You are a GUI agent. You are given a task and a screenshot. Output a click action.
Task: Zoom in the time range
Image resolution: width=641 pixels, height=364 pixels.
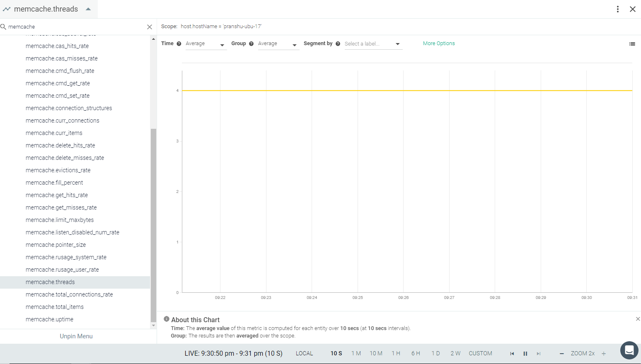coord(604,354)
